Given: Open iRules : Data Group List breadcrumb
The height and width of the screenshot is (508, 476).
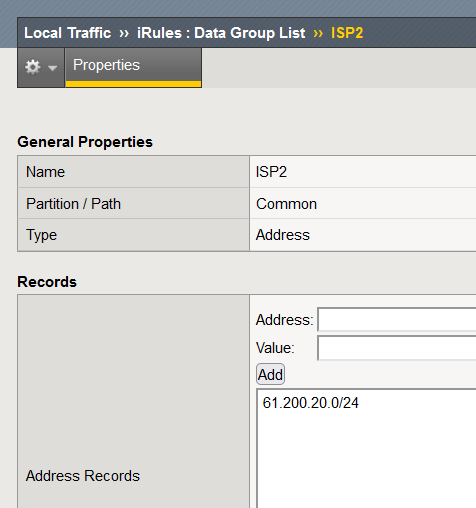Looking at the screenshot, I should point(221,33).
